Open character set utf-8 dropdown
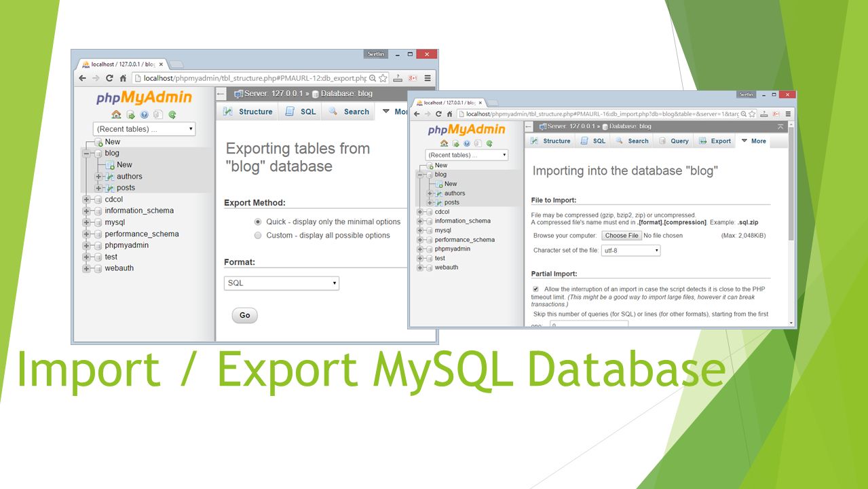The height and width of the screenshot is (489, 868). tap(631, 251)
